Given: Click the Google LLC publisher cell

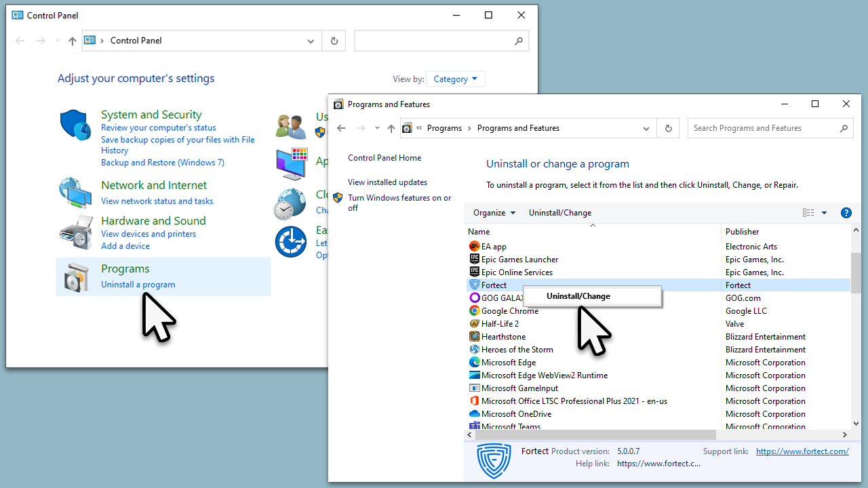Looking at the screenshot, I should pyautogui.click(x=746, y=311).
